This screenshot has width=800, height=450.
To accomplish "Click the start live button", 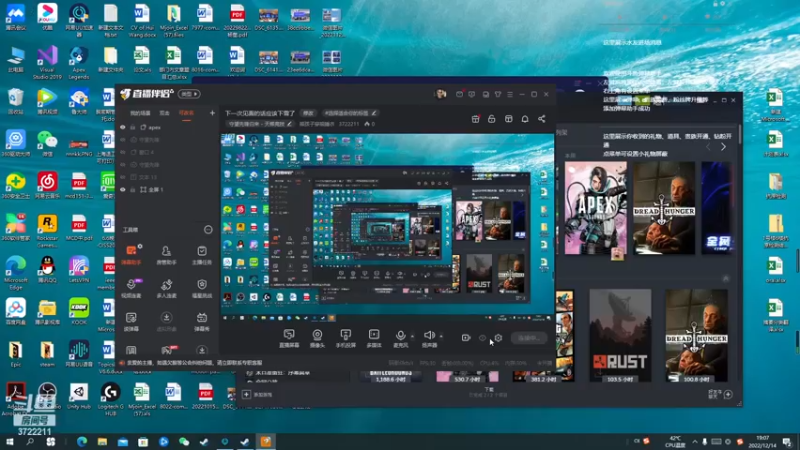I will coord(529,338).
